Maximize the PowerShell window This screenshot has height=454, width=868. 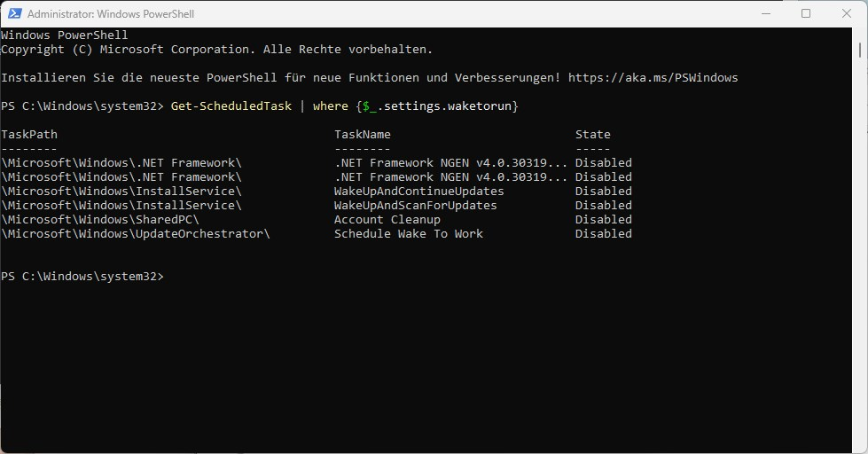(x=806, y=13)
